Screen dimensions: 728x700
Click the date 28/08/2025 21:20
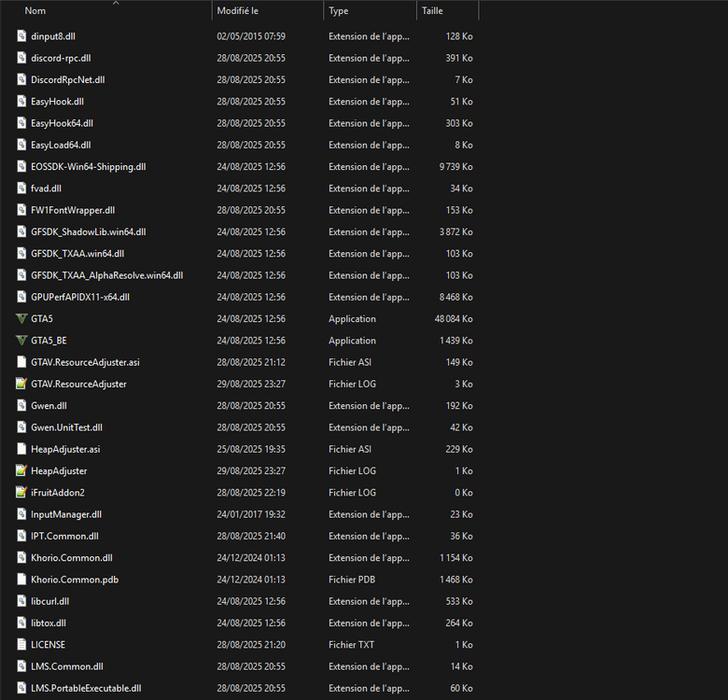click(251, 645)
